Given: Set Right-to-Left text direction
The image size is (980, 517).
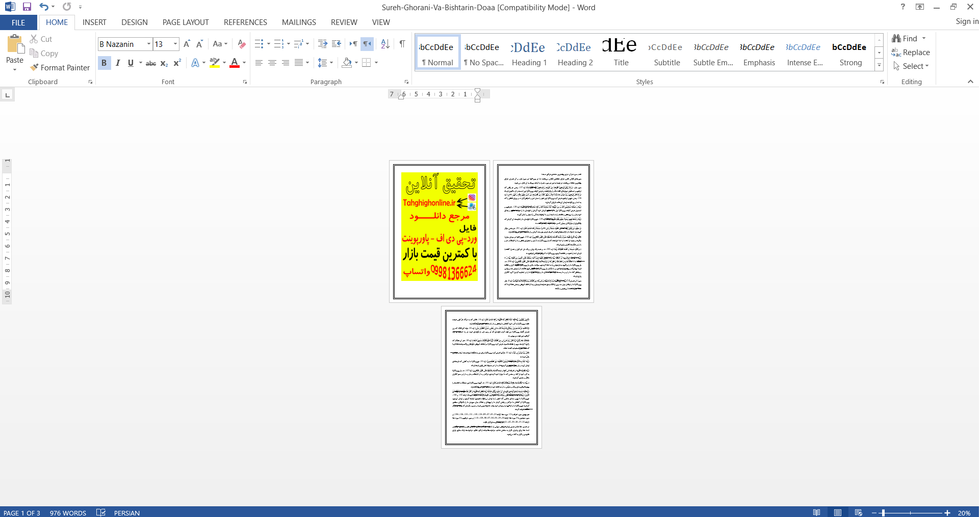Looking at the screenshot, I should pos(367,44).
